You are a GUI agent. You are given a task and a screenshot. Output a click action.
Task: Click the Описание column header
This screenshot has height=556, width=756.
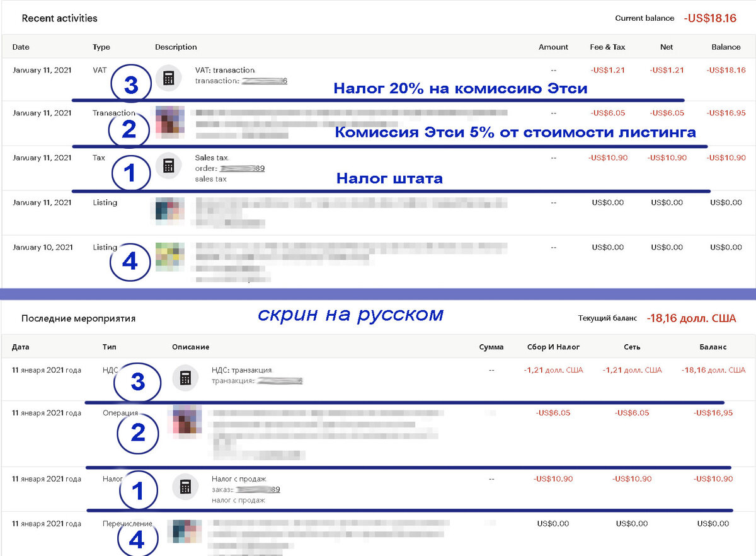(x=190, y=347)
